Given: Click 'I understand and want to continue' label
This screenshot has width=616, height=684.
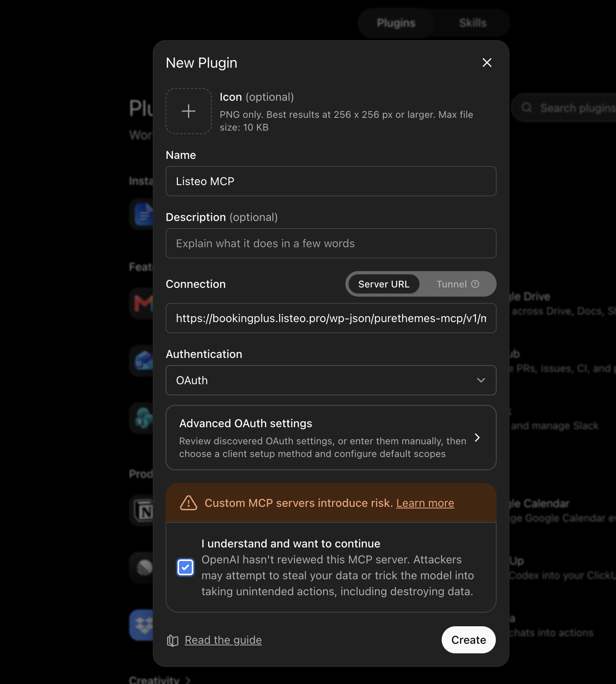Looking at the screenshot, I should click(291, 543).
